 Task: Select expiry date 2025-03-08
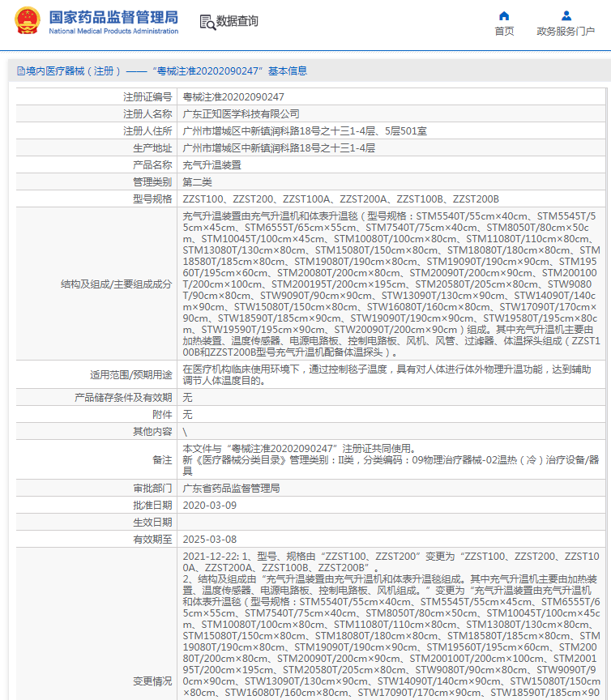tap(209, 539)
